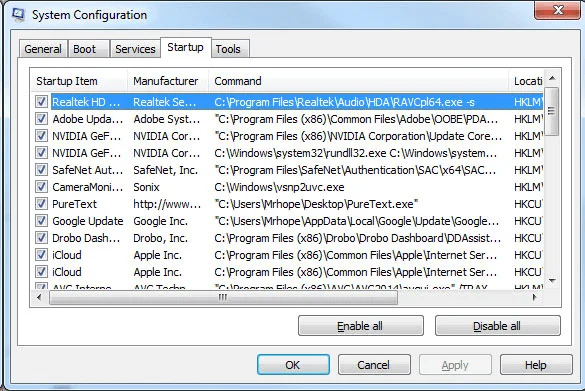This screenshot has height=391, width=585.
Task: Select the Drobo Dashboard DDAssist command cell
Action: point(357,238)
